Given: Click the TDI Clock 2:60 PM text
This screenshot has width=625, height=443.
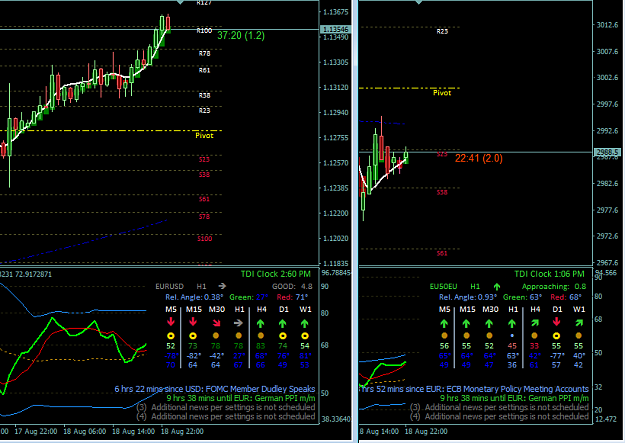Looking at the screenshot, I should (x=276, y=274).
